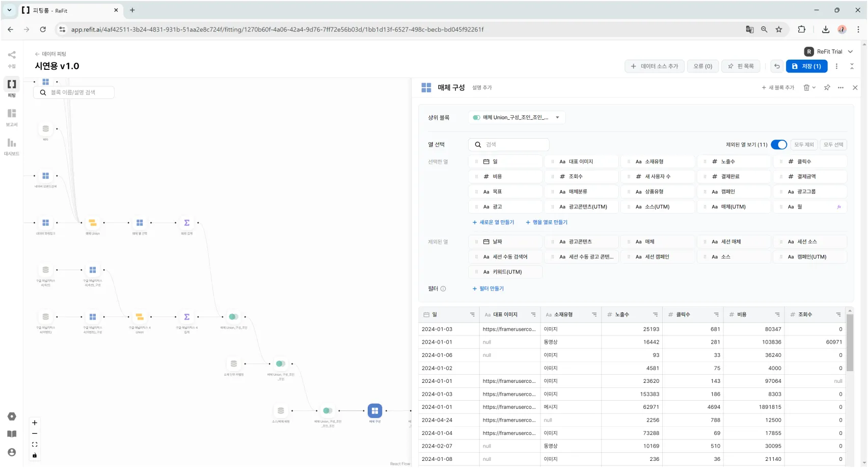The height and width of the screenshot is (468, 868).
Task: Zoom out the flow canvas with minus
Action: (x=35, y=433)
